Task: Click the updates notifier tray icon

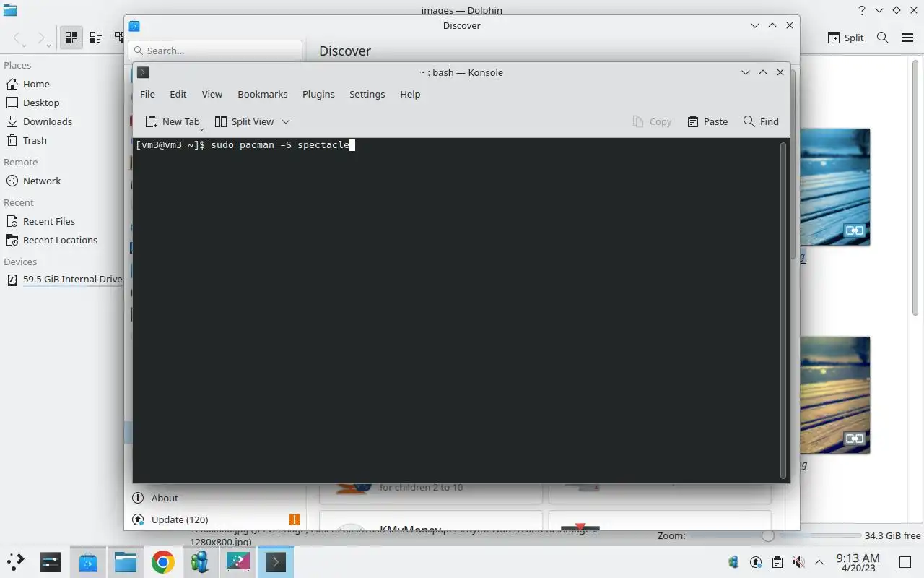Action: point(756,562)
